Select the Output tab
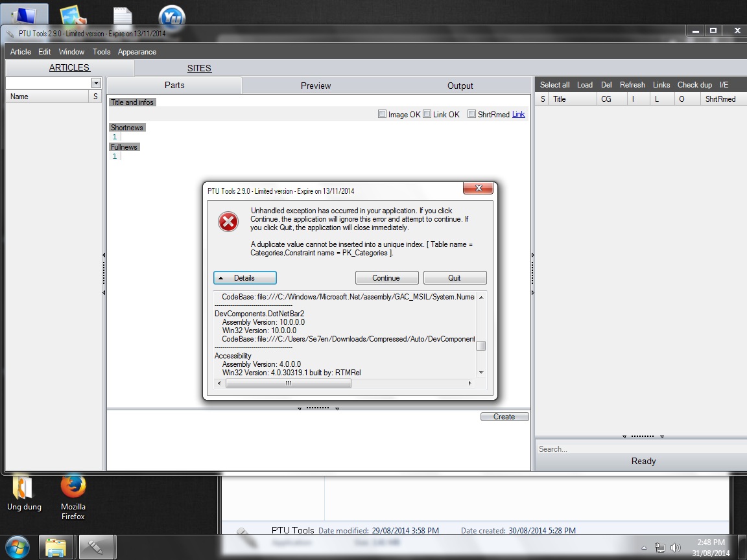Image resolution: width=747 pixels, height=560 pixels. [460, 86]
